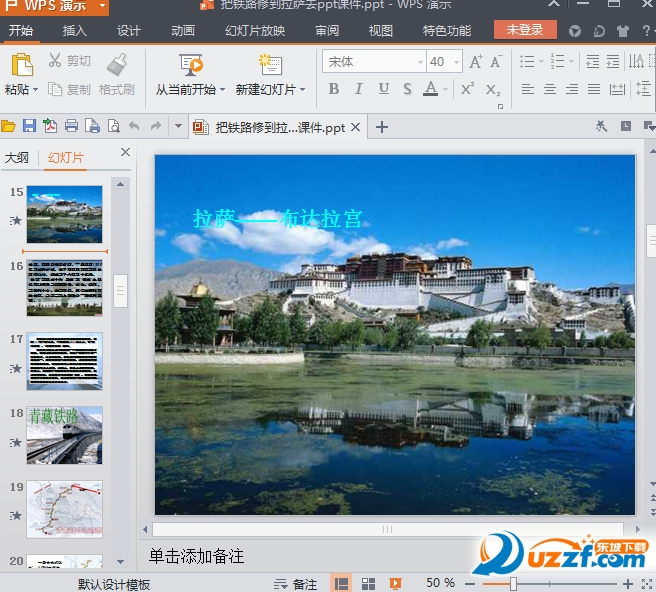The width and height of the screenshot is (656, 592).
Task: Print the presentation with printer icon
Action: click(x=71, y=126)
